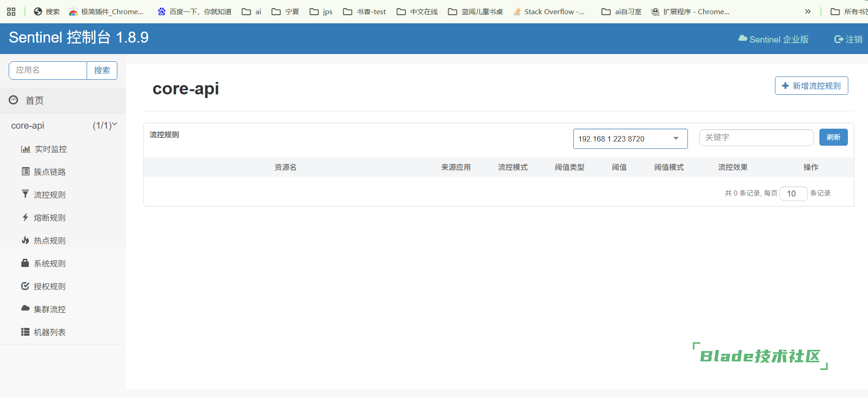Open the 集群流控 cloud icon
Viewport: 868px width, 398px height.
25,308
